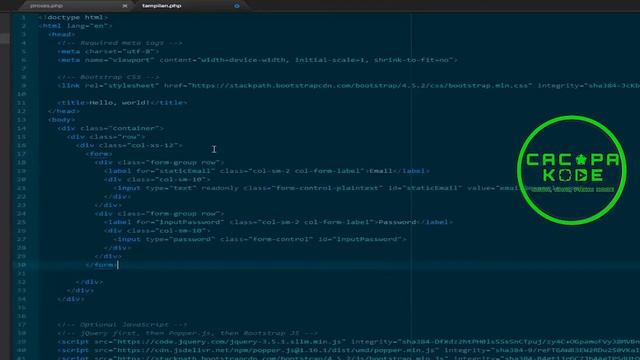The width and height of the screenshot is (640, 360).
Task: Click the input type password line
Action: point(260,240)
